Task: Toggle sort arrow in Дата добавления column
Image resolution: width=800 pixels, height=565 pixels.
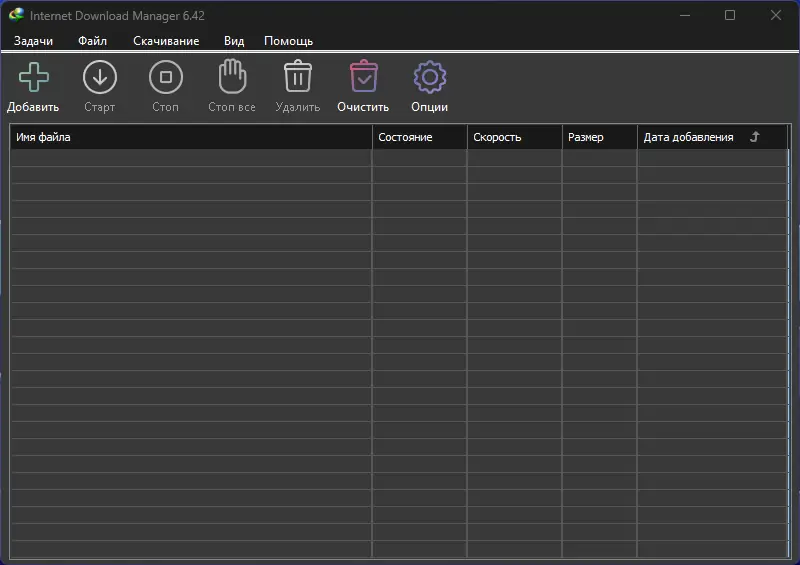Action: click(x=755, y=137)
